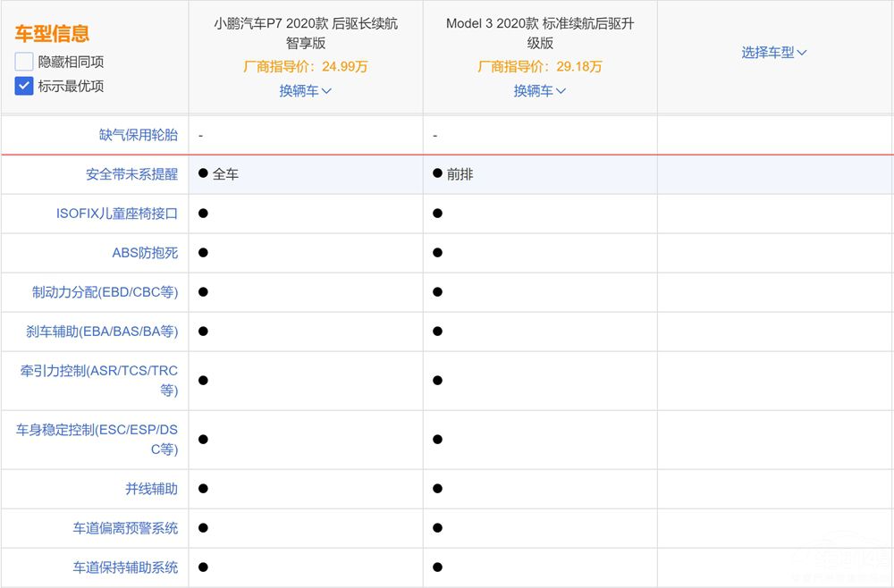
Task: Uncheck the 标示最优项 checkbox
Action: pyautogui.click(x=24, y=86)
